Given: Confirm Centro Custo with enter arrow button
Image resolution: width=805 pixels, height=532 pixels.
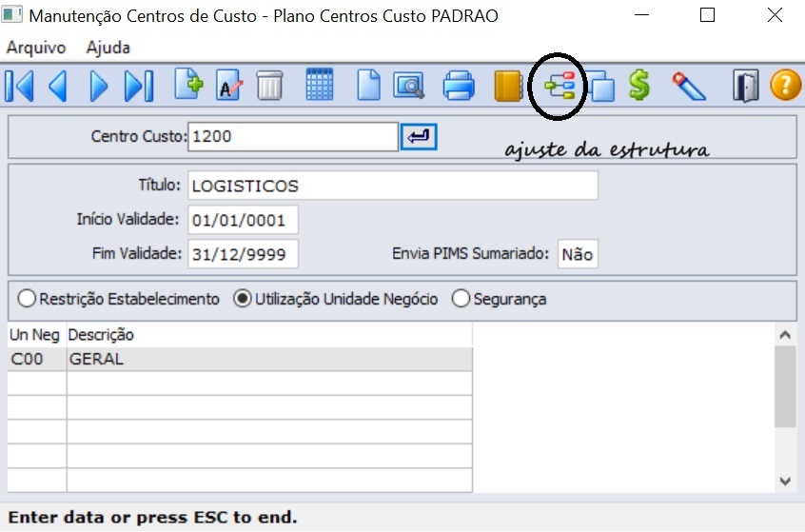Looking at the screenshot, I should click(419, 137).
